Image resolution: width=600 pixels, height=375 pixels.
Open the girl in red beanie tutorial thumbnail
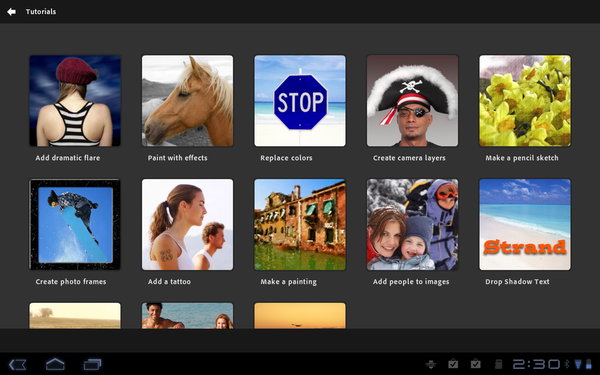pos(75,101)
